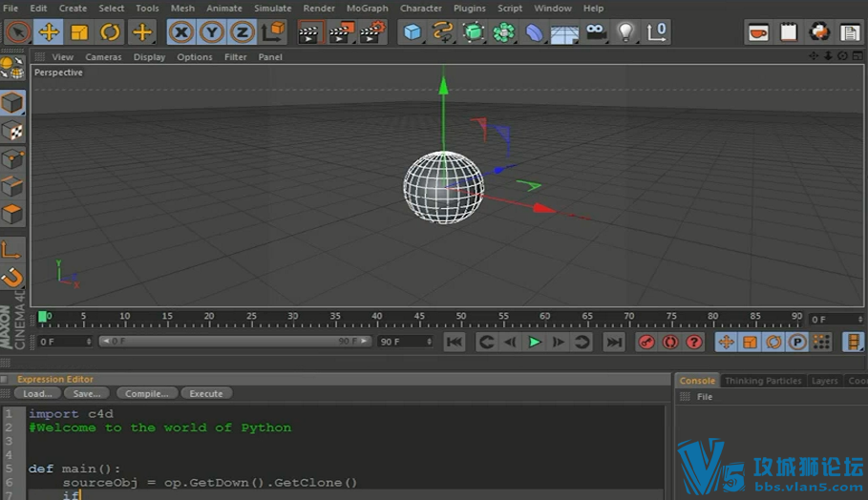This screenshot has height=500, width=868.
Task: Switch to Thinking Particles tab
Action: click(763, 381)
